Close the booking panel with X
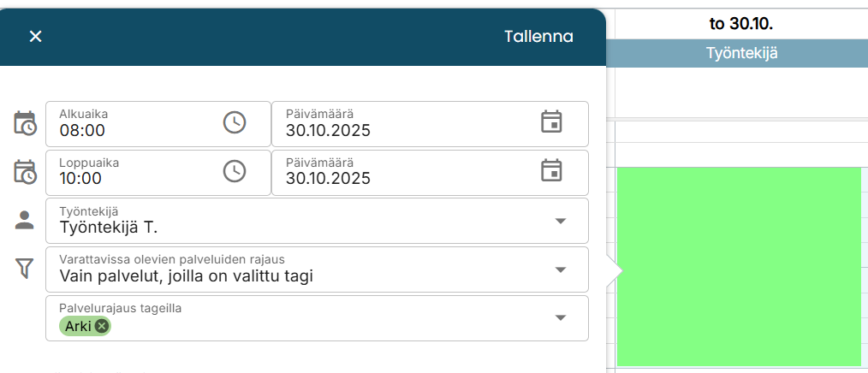 pos(35,36)
